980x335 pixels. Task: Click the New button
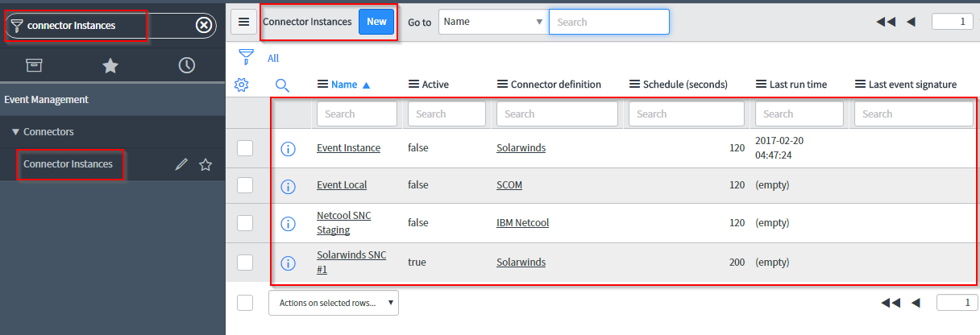tap(376, 22)
